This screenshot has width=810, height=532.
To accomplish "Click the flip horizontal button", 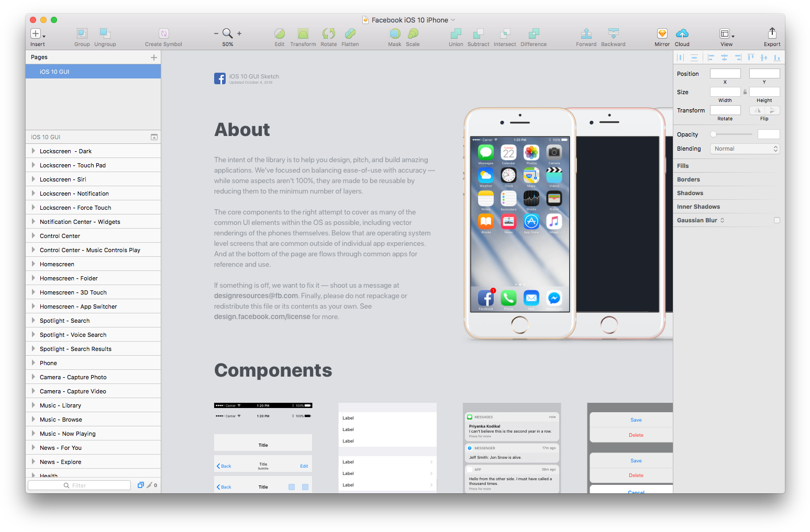I will [x=757, y=110].
